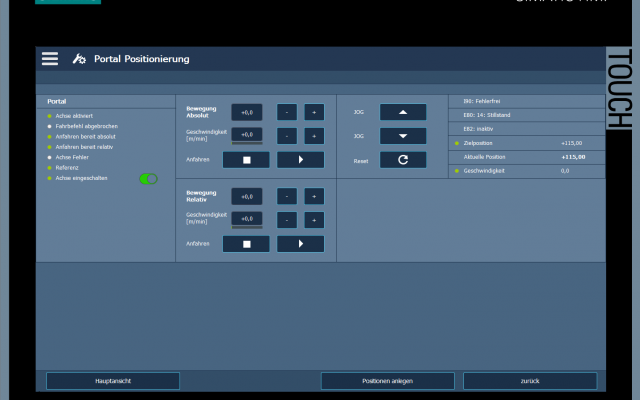
Task: Click the Portal Positionierung settings icon
Action: [x=80, y=59]
